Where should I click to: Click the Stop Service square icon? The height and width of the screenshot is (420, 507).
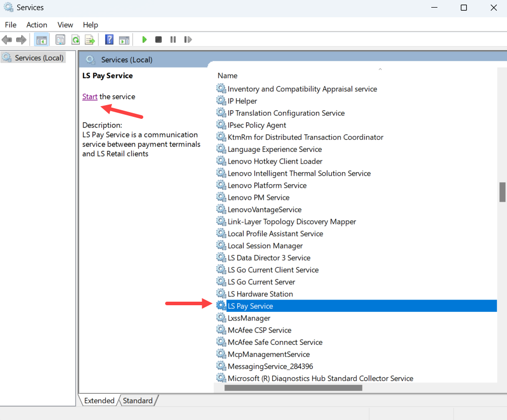pyautogui.click(x=159, y=40)
